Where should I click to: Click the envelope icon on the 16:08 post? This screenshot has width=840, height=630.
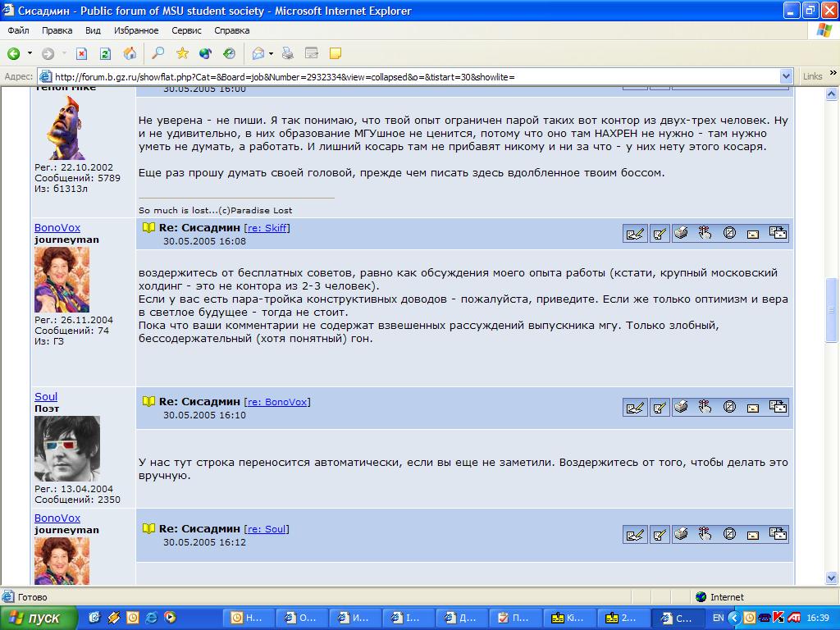[x=753, y=234]
